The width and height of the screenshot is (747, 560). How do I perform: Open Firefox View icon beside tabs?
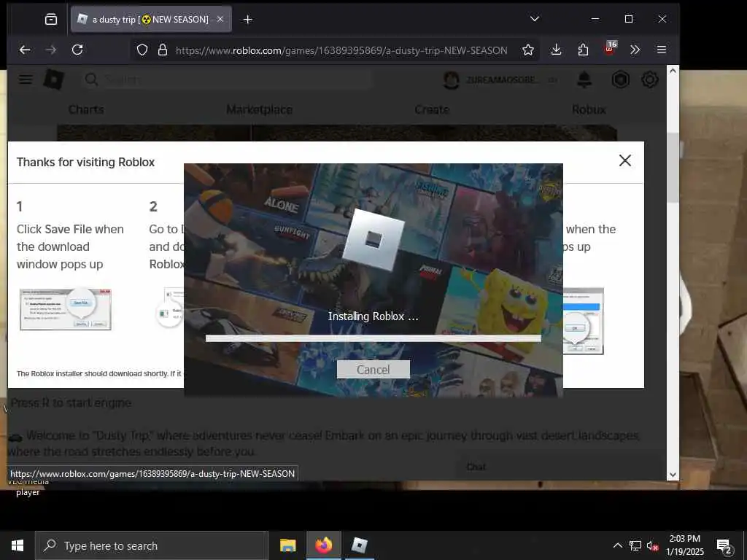click(51, 19)
